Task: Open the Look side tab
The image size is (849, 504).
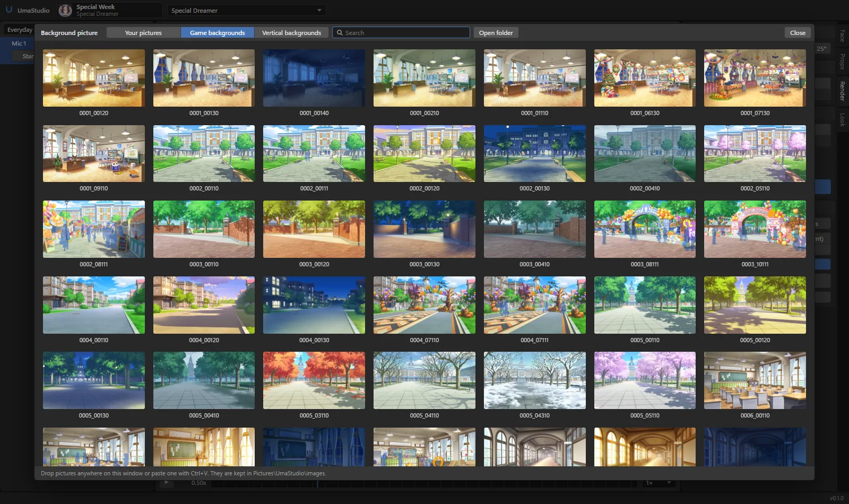Action: [x=842, y=119]
